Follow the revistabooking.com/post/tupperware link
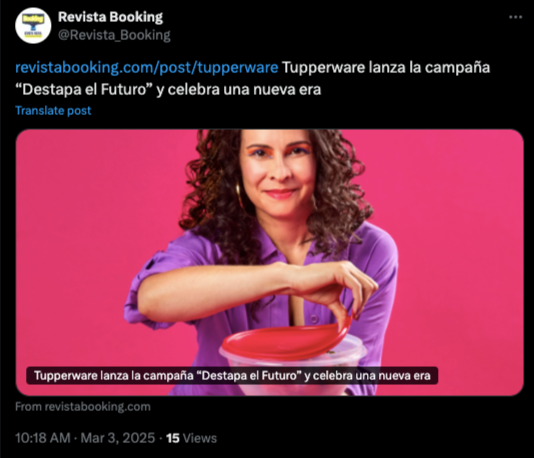Screen dimensions: 534x458 (x=147, y=67)
